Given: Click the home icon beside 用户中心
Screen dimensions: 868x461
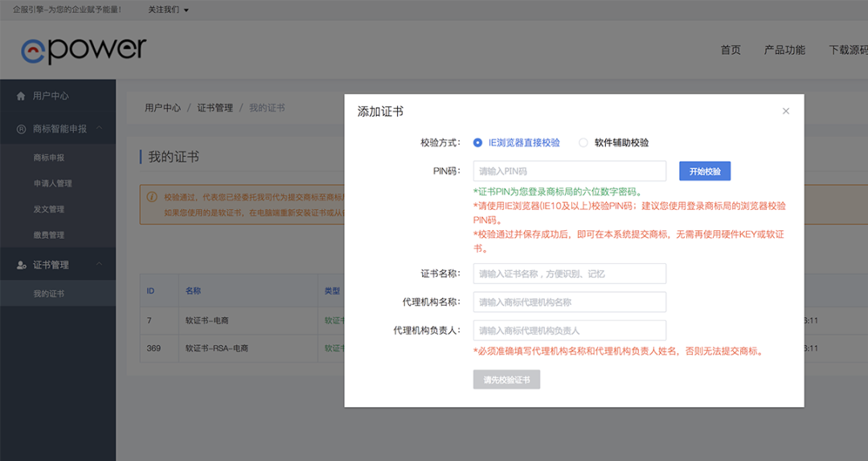Looking at the screenshot, I should (21, 96).
